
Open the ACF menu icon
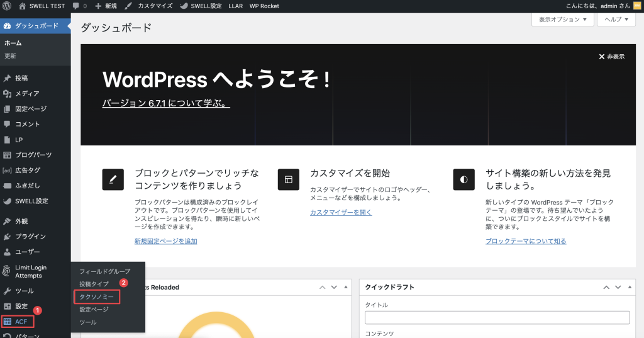tap(8, 322)
